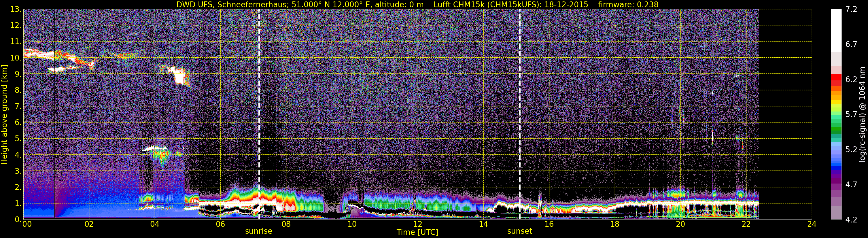Viewport: 868px width, 238px height.
Task: Click the 'Height above ground [km]' axis label
Action: [x=4, y=115]
